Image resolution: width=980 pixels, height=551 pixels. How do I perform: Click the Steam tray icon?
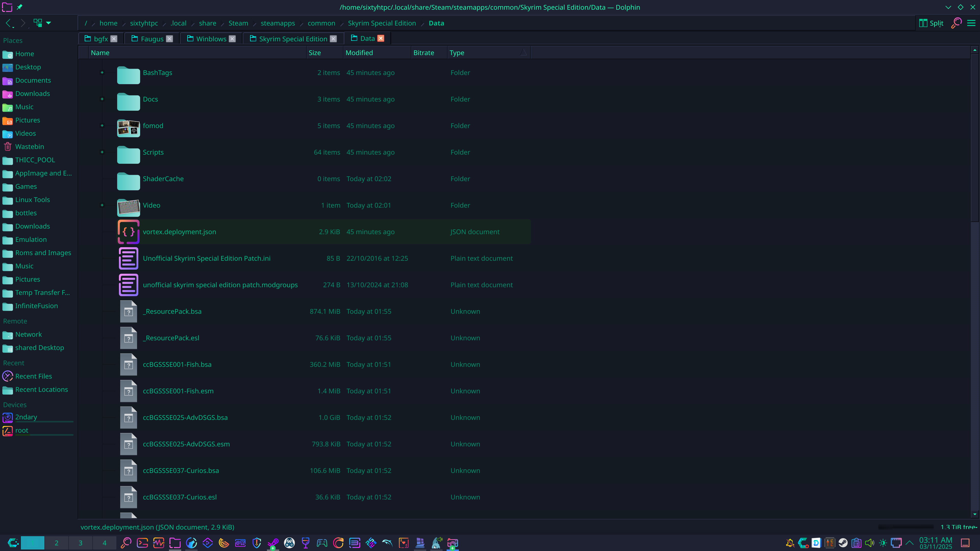[x=843, y=543]
